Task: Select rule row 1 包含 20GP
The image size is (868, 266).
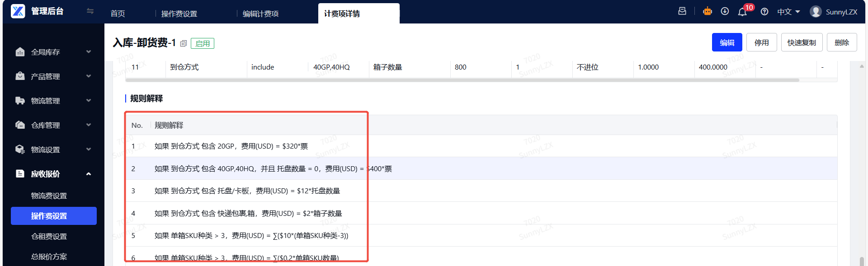Action: [481, 146]
